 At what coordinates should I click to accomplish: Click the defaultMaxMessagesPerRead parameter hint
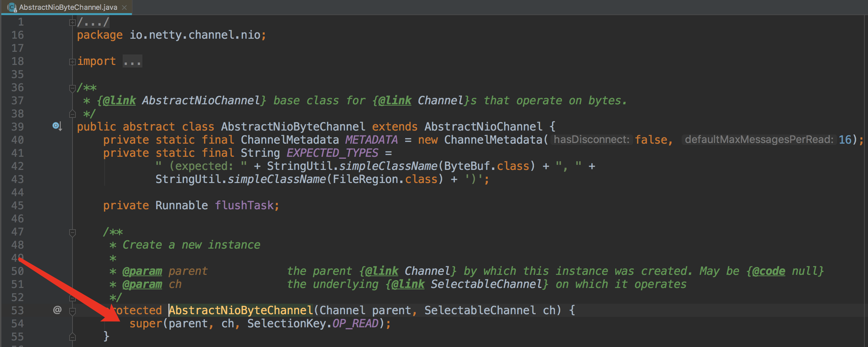[759, 139]
